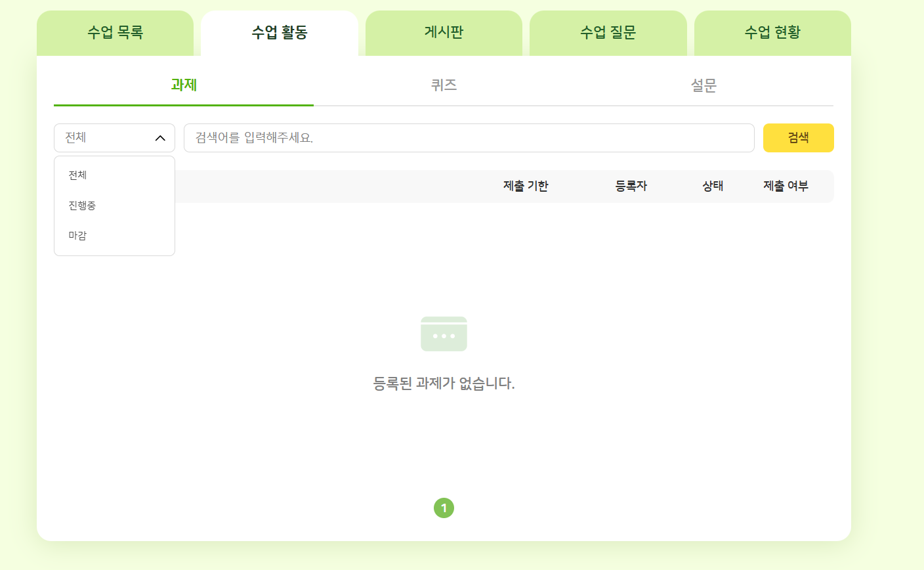Pick 마감 from the status dropdown list
The width and height of the screenshot is (924, 570).
coord(78,236)
